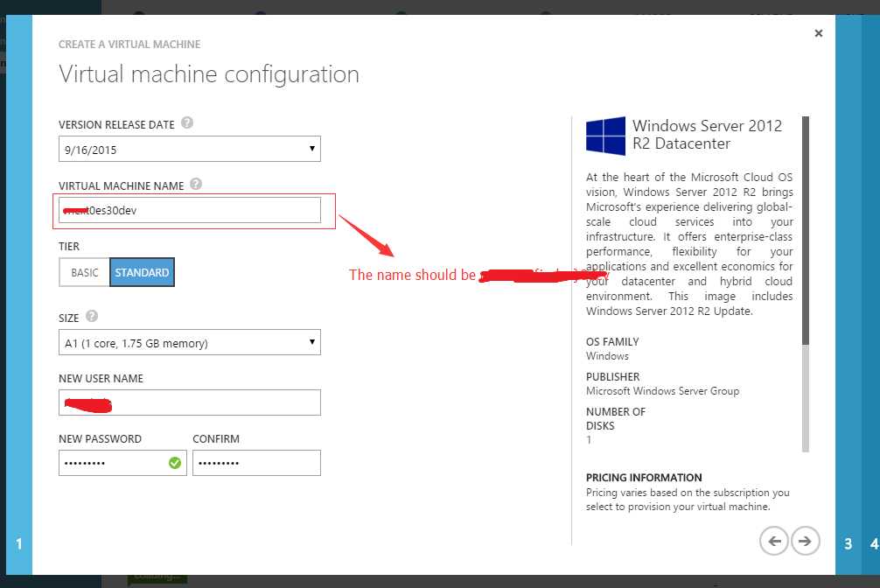This screenshot has height=588, width=880.
Task: Click Windows Server 2012 R2 Datacenter heading
Action: [707, 135]
